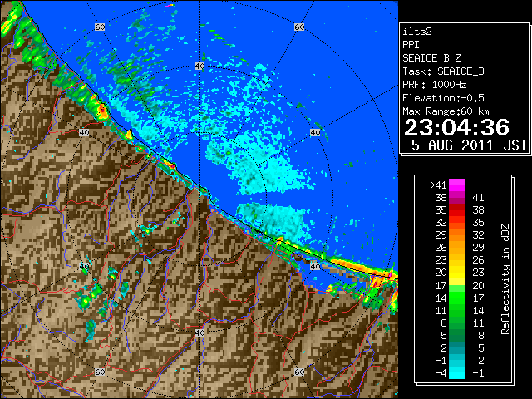Click the 40 km ring label due south
Image resolution: width=532 pixels, height=399 pixels.
coord(199,332)
